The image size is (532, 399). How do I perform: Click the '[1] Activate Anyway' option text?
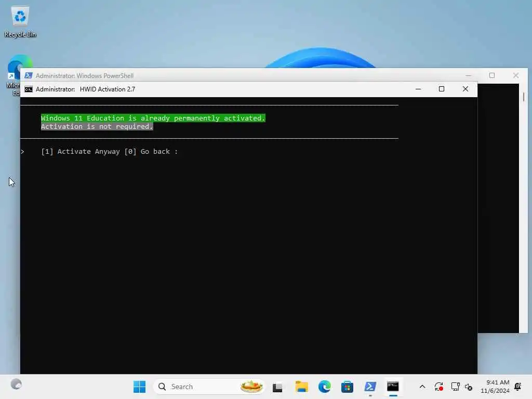tap(81, 152)
